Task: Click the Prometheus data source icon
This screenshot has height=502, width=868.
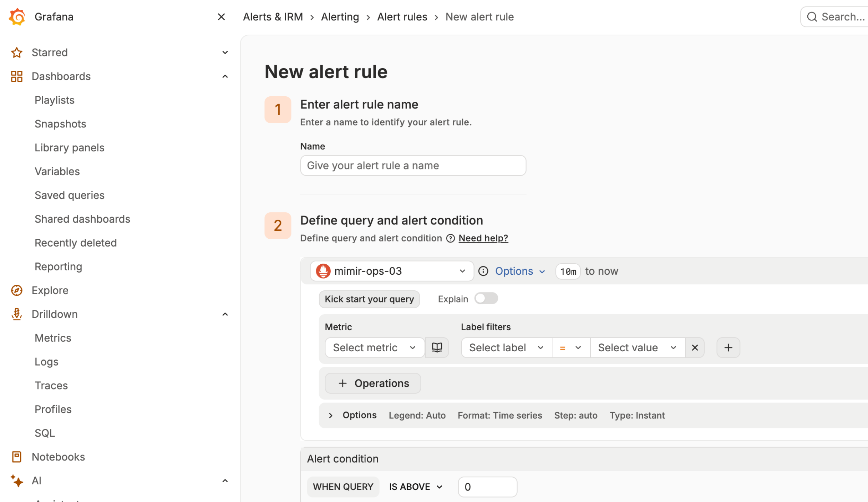Action: (x=323, y=271)
